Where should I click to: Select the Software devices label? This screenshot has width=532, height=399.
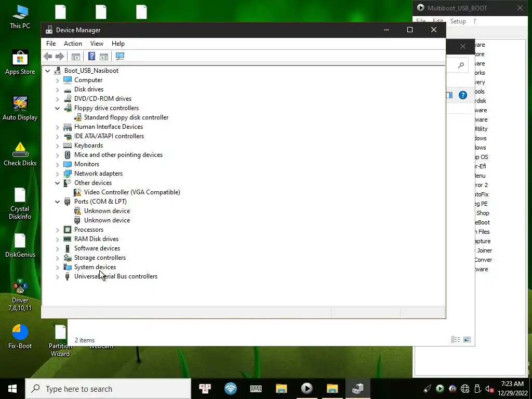pos(97,248)
